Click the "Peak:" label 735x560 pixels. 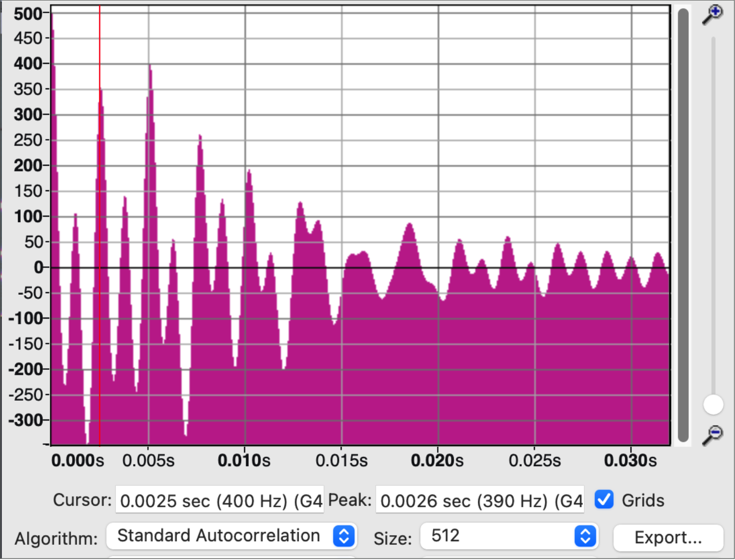(350, 500)
